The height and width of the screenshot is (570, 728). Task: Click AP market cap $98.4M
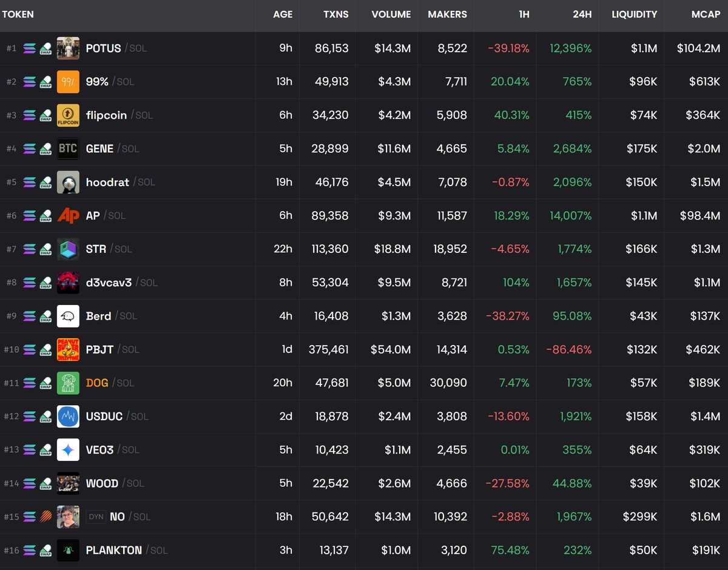[699, 216]
